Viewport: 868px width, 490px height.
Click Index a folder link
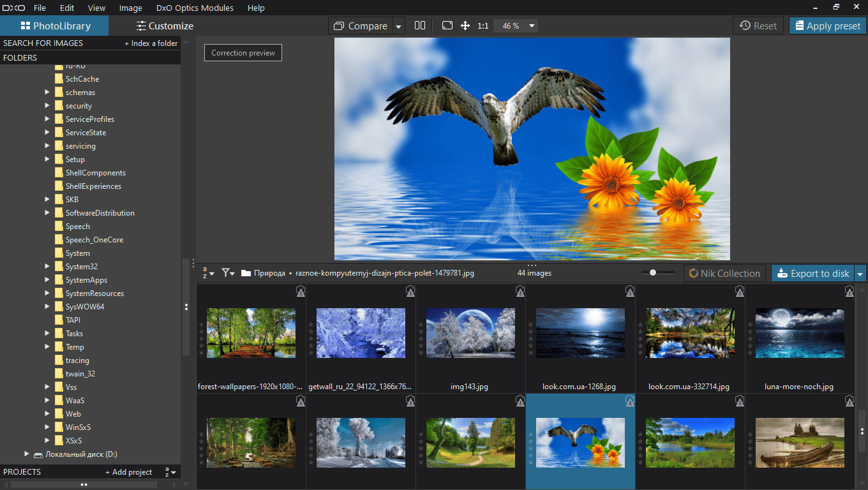151,43
